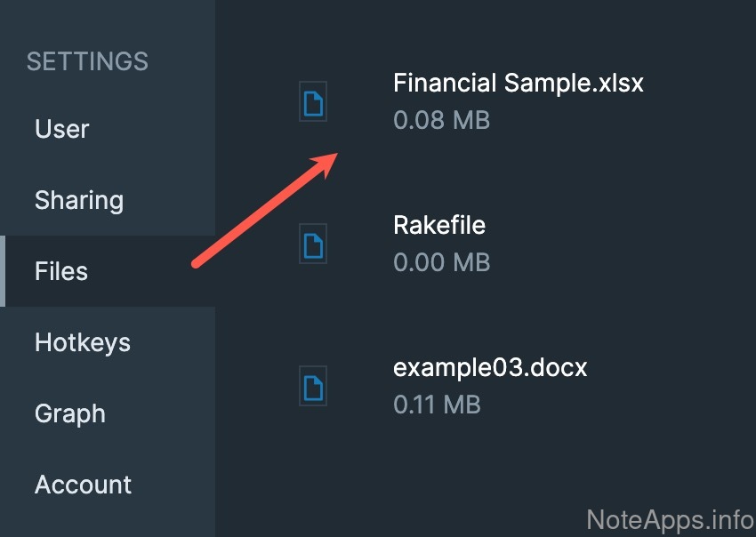
Task: Click the 0.00 MB size under Rakefile
Action: [441, 262]
